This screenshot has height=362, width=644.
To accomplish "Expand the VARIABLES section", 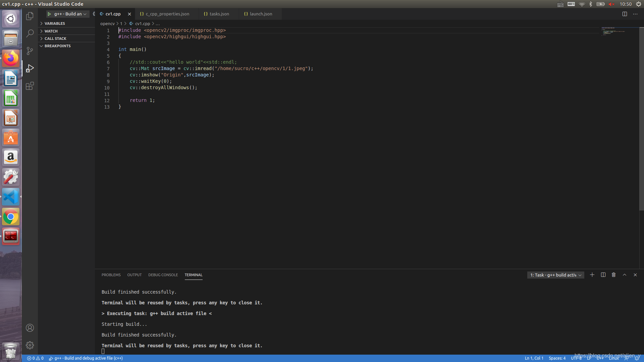I will coord(66,23).
